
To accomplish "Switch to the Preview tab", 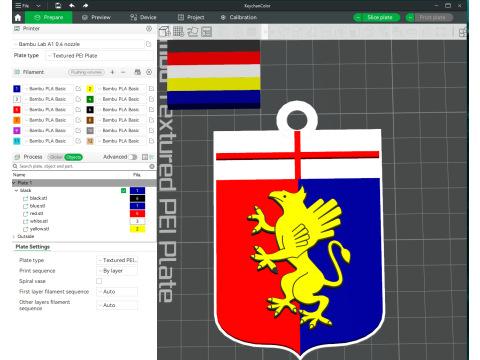I will pos(96,17).
